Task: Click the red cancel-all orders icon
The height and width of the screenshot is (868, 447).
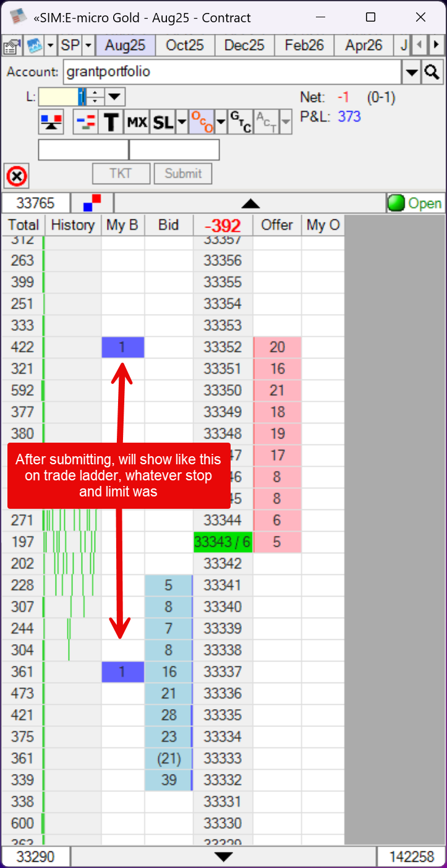Action: click(17, 177)
